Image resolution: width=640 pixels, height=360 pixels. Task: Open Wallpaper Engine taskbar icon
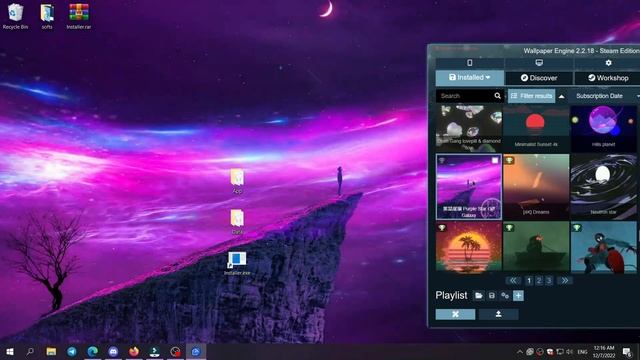click(x=196, y=351)
